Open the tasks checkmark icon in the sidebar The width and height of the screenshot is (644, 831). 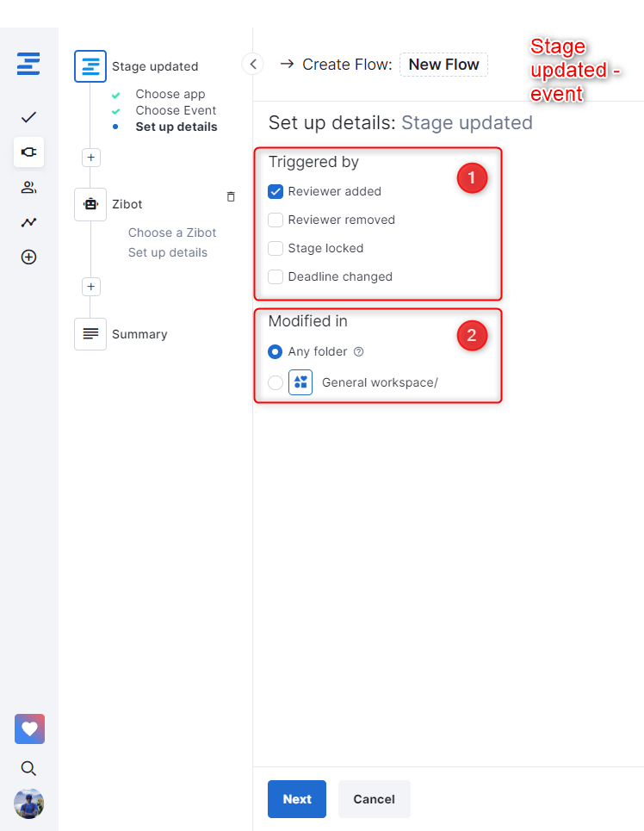point(28,117)
